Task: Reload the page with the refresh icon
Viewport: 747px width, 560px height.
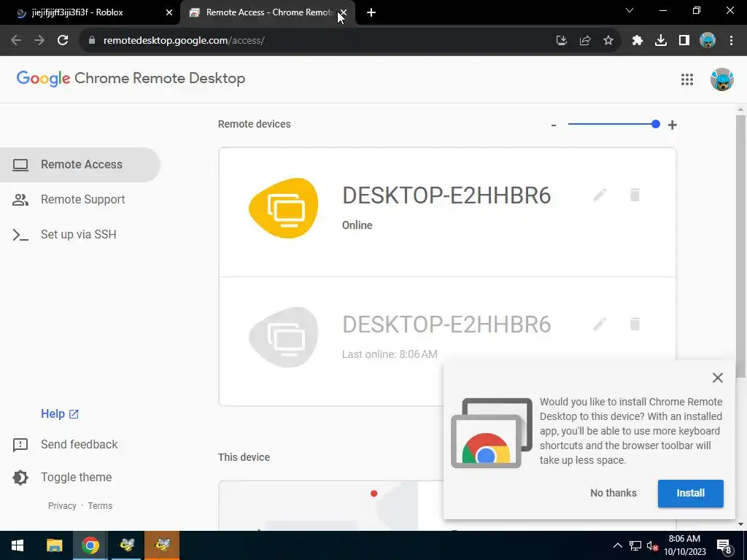Action: (x=63, y=41)
